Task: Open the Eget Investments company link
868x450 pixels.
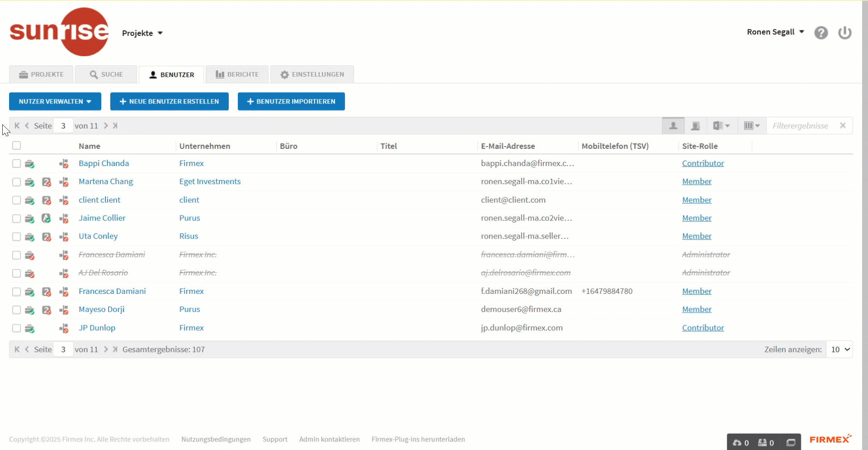Action: pyautogui.click(x=210, y=181)
